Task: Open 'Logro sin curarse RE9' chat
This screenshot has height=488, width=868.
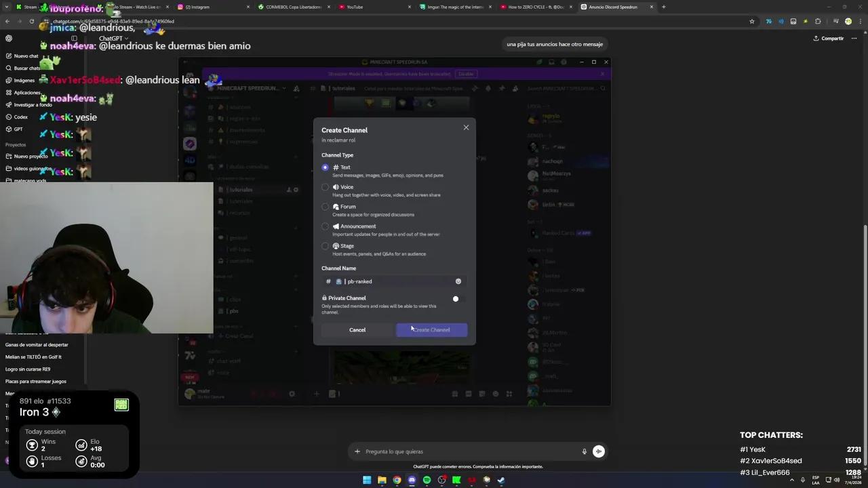Action: point(28,369)
